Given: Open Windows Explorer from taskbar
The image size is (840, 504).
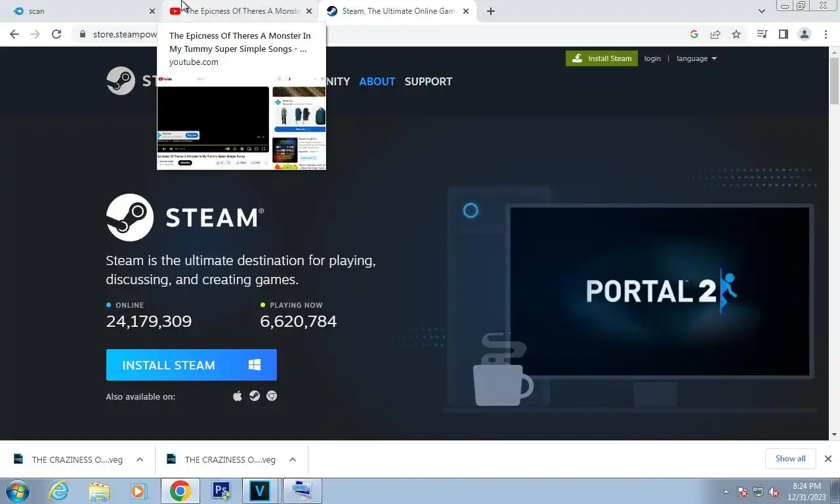Looking at the screenshot, I should point(99,491).
